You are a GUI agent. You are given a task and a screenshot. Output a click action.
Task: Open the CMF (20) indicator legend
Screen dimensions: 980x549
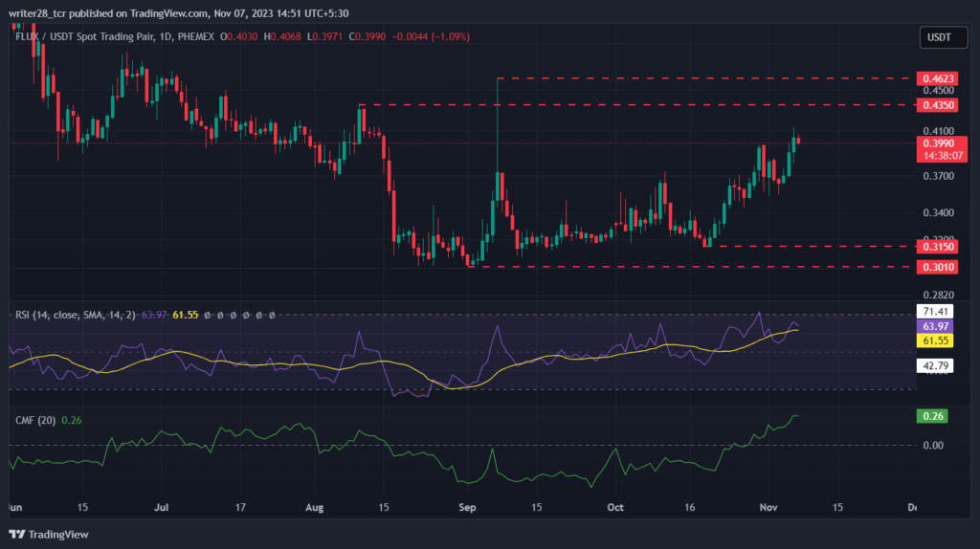[x=35, y=420]
